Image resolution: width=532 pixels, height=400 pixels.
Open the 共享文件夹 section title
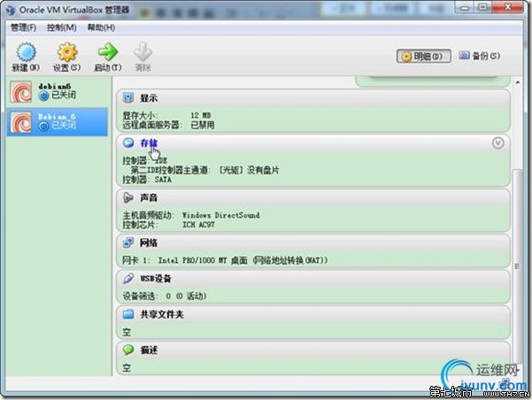pos(162,314)
